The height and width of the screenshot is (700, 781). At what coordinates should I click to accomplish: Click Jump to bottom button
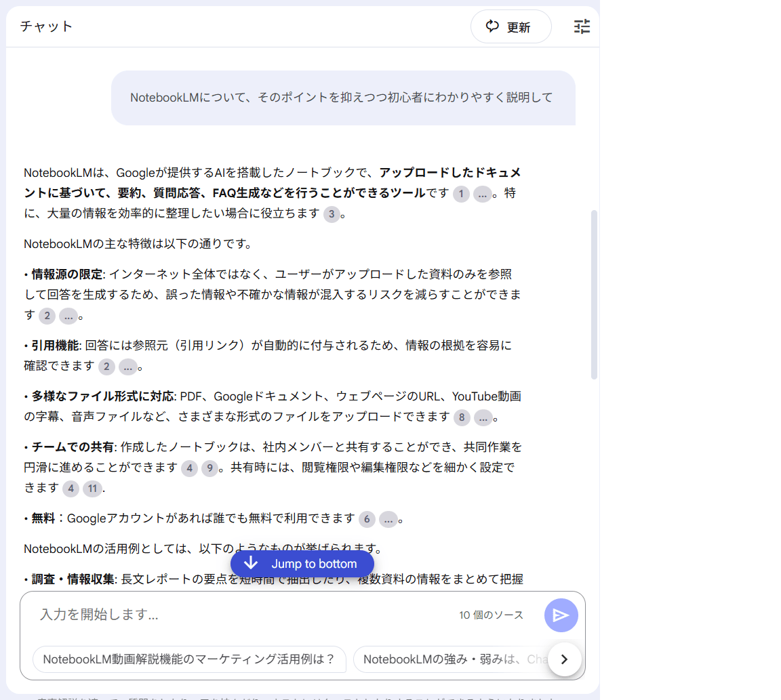[302, 564]
